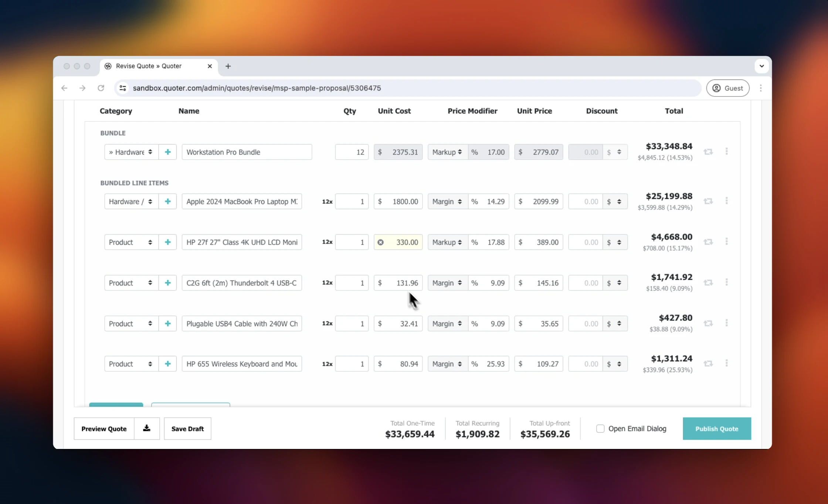Enable the Open Email Dialog checkbox
The image size is (828, 504).
coord(600,428)
